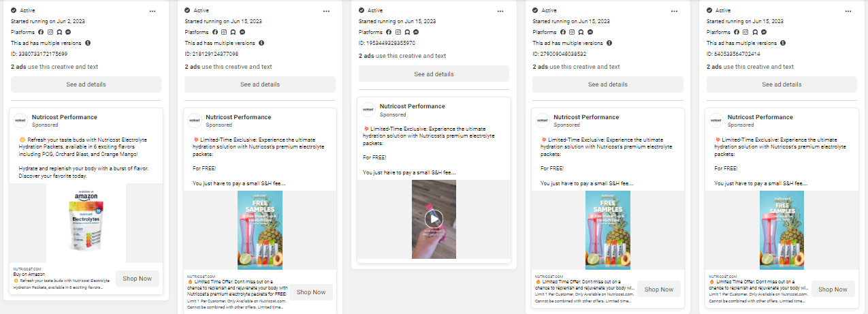Open three-dot menu on the Jun 2 ad
This screenshot has width=868, height=314.
coord(152,12)
